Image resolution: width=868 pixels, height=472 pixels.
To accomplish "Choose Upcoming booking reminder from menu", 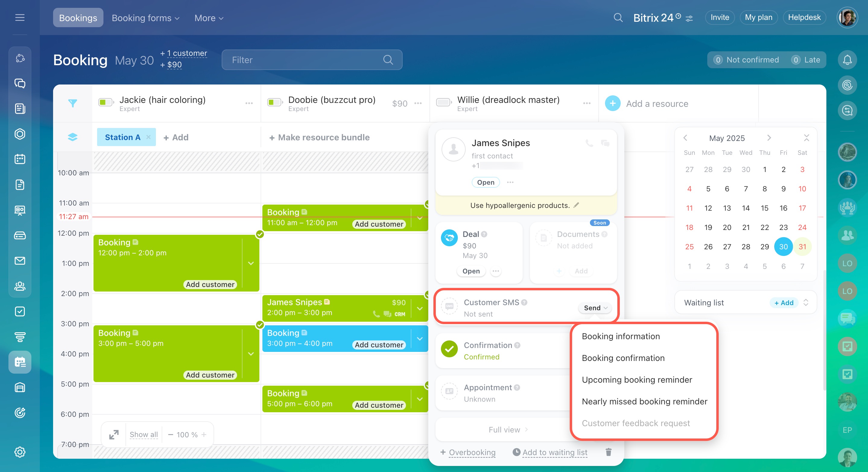I will (x=636, y=380).
